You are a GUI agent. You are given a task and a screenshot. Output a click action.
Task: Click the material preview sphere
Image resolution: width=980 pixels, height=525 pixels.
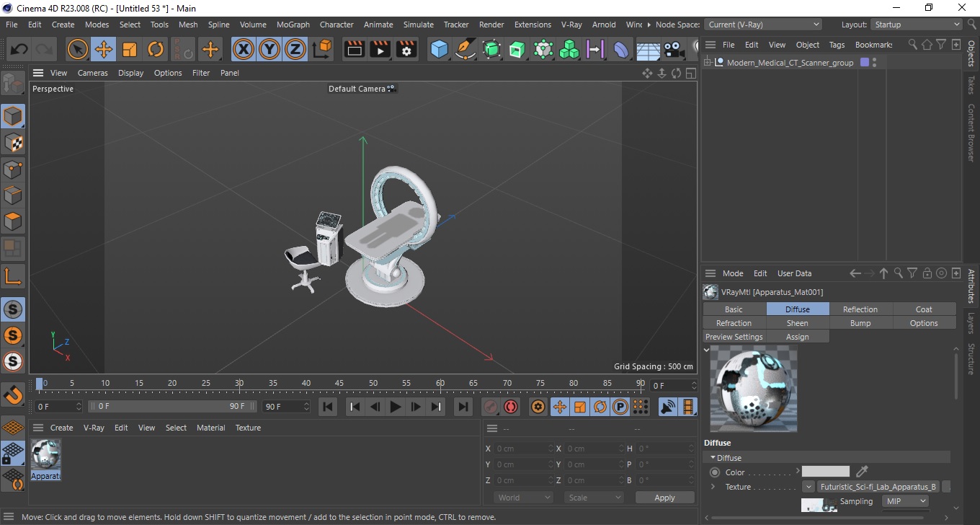pyautogui.click(x=754, y=388)
